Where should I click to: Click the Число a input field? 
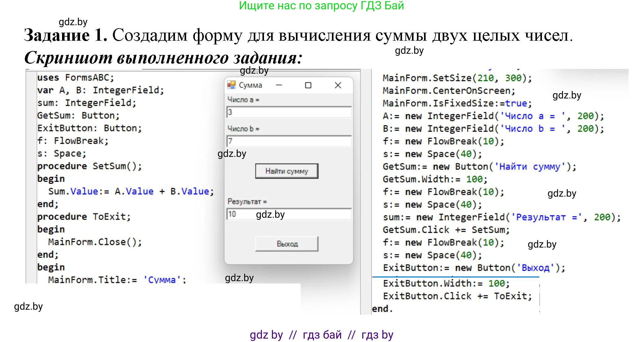[x=288, y=112]
